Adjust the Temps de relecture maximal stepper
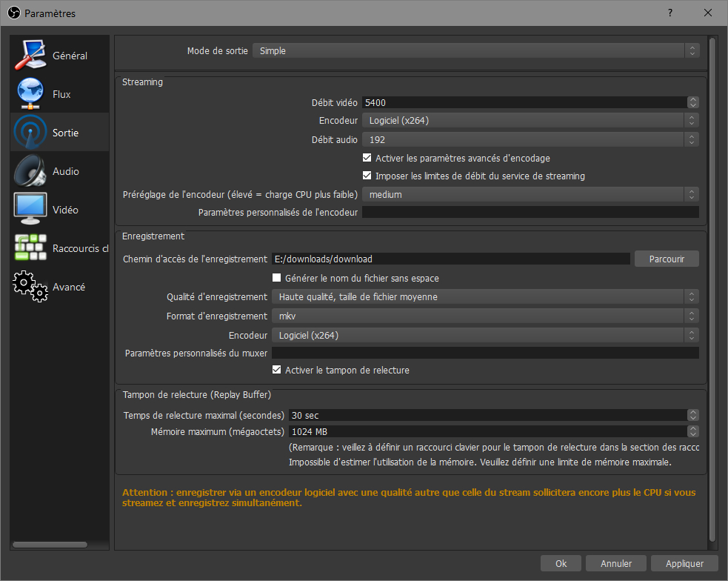Viewport: 728px width, 581px height. 692,415
